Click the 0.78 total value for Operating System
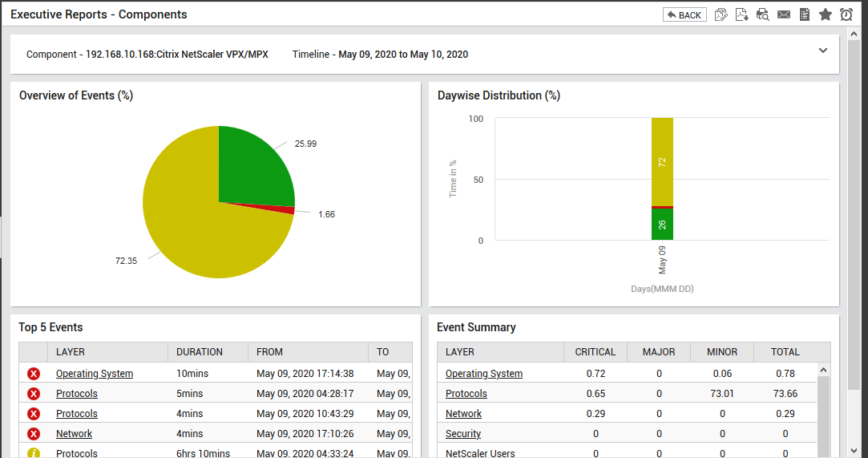 point(785,374)
